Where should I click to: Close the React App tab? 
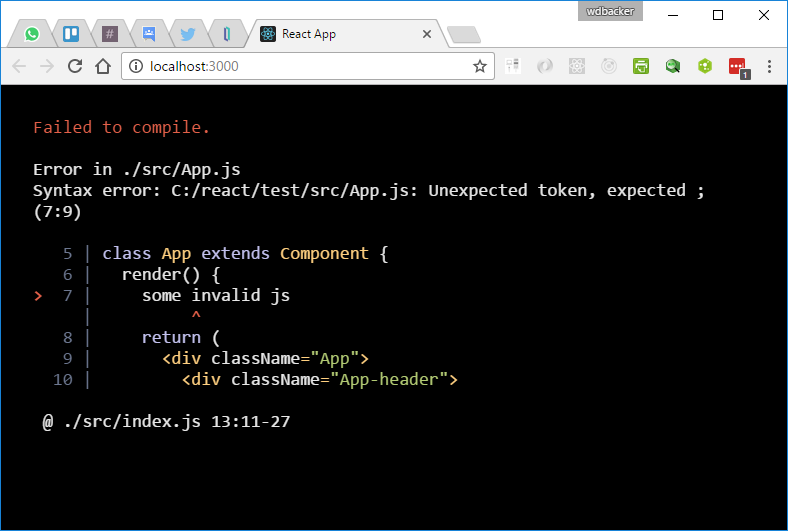click(427, 34)
